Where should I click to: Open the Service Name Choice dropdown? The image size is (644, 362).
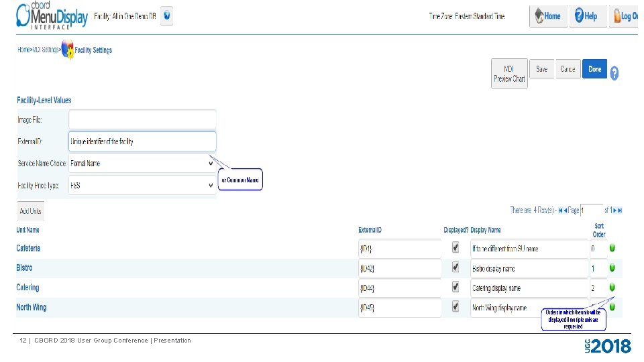(x=142, y=164)
